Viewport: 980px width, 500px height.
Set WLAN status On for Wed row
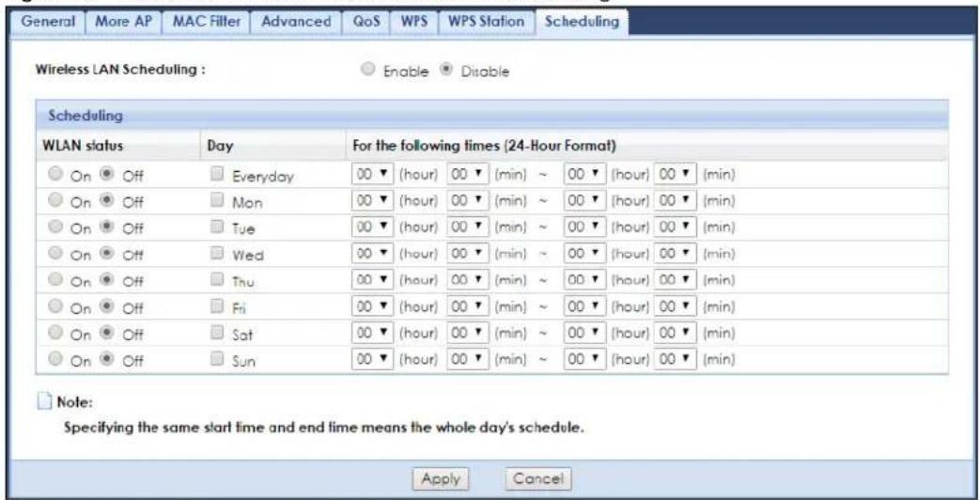click(54, 254)
